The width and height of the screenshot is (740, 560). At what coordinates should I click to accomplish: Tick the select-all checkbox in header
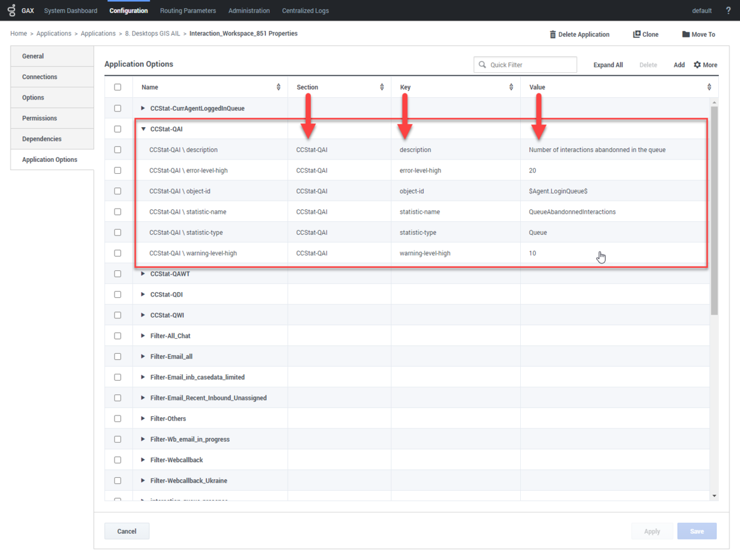pos(118,87)
